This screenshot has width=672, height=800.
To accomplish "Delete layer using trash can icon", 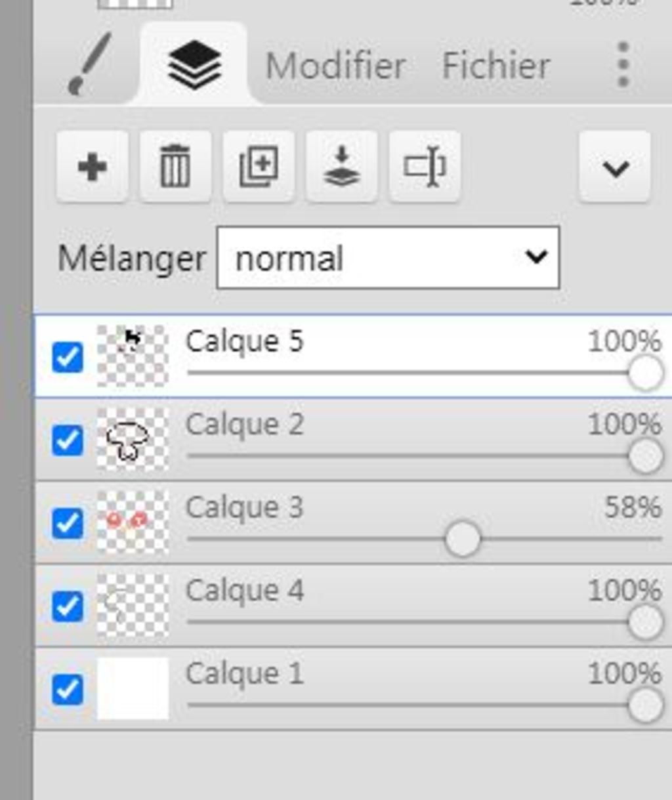I will point(175,167).
